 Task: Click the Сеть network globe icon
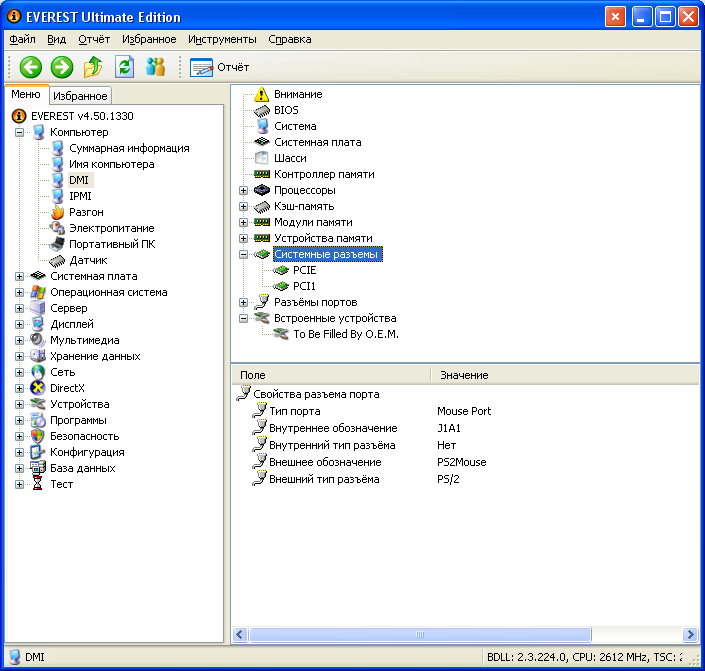[x=38, y=372]
